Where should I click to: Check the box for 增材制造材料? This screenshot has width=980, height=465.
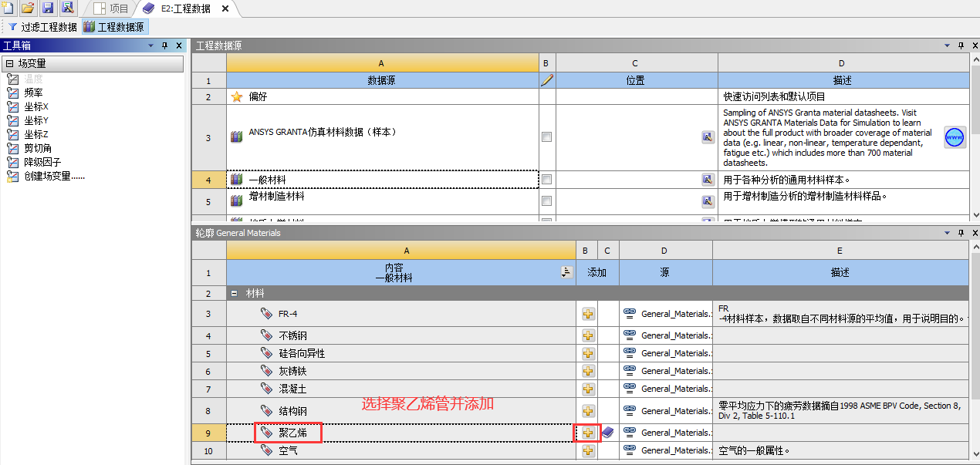(x=546, y=200)
